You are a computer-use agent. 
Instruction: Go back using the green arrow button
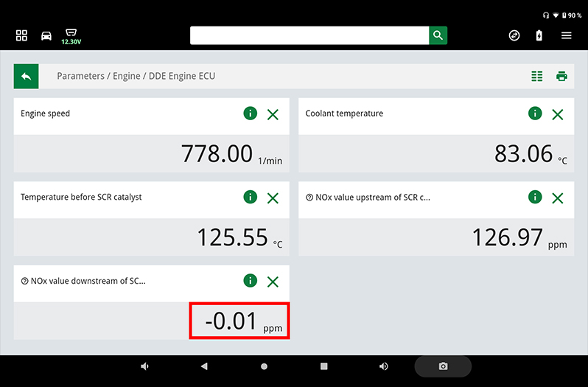(x=26, y=76)
